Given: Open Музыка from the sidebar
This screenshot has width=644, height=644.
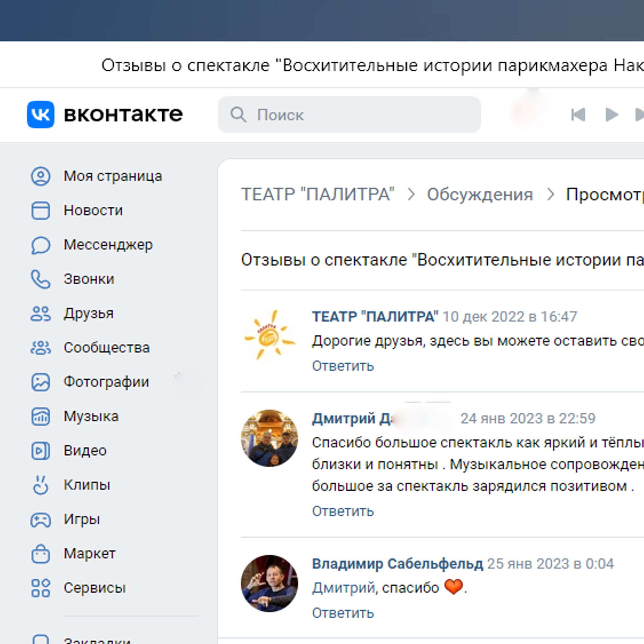Looking at the screenshot, I should 91,417.
